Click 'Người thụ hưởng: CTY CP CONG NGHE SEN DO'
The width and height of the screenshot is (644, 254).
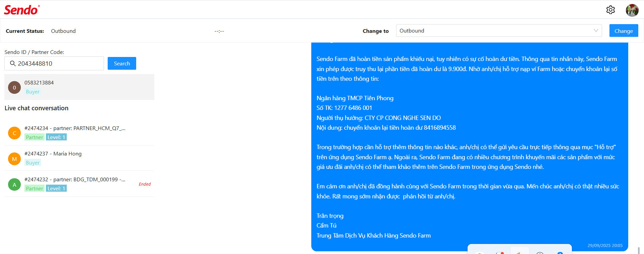379,118
